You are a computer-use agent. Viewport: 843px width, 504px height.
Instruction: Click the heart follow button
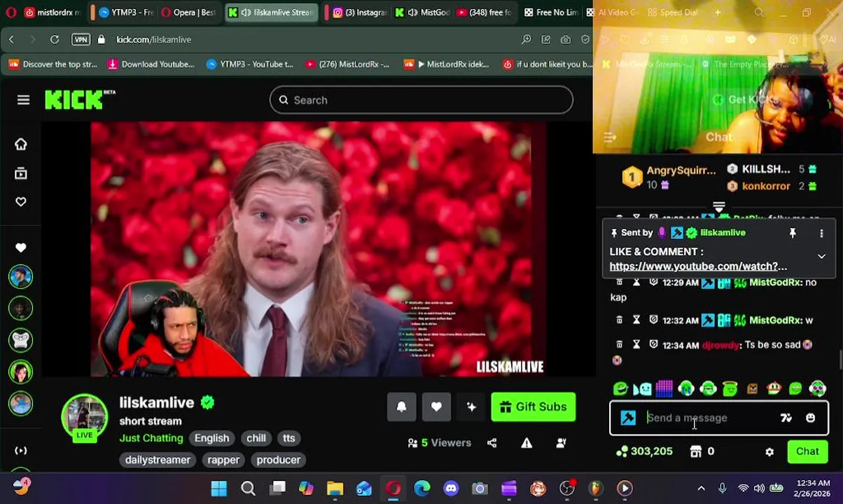point(436,407)
